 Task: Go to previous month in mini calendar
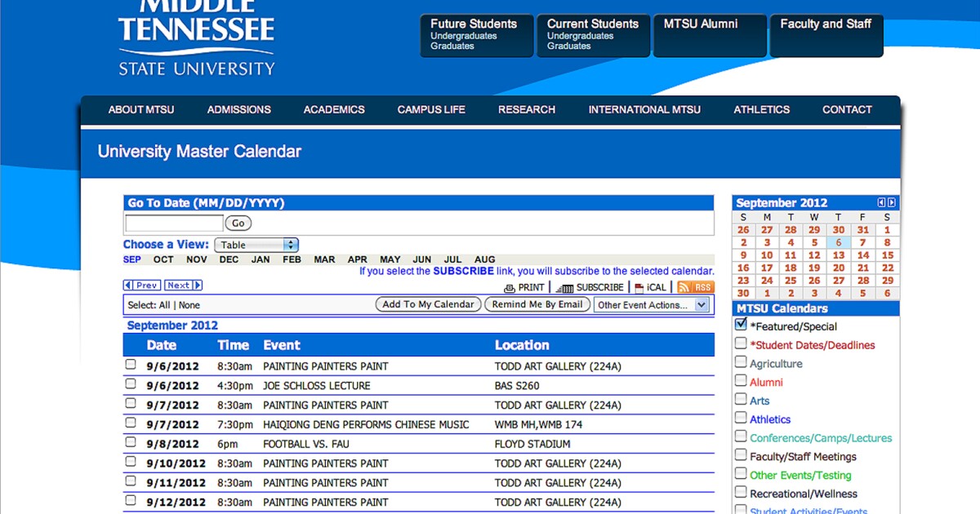[x=881, y=202]
